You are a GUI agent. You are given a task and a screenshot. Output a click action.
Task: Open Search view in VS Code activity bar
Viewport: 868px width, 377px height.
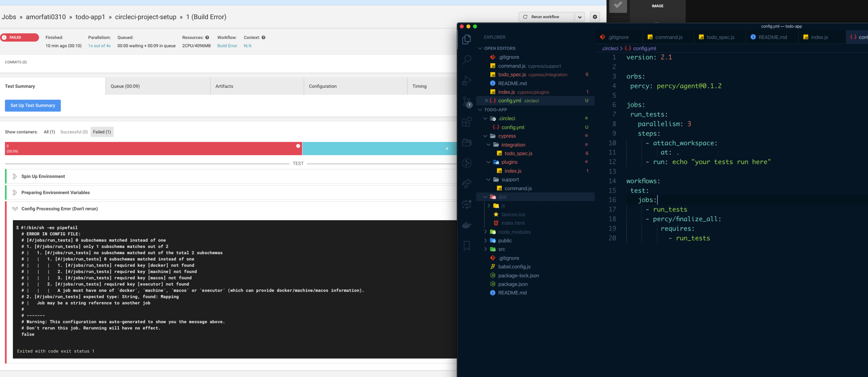click(x=467, y=60)
